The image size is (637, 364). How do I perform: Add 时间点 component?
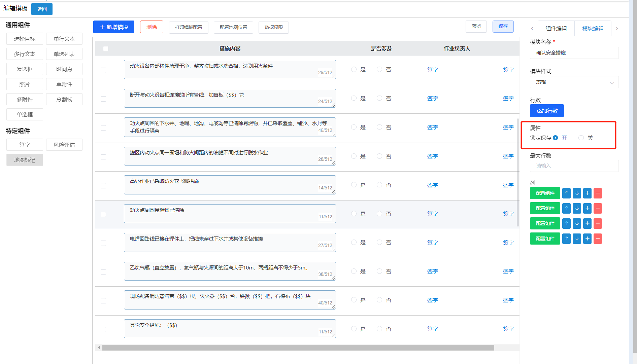pyautogui.click(x=64, y=69)
